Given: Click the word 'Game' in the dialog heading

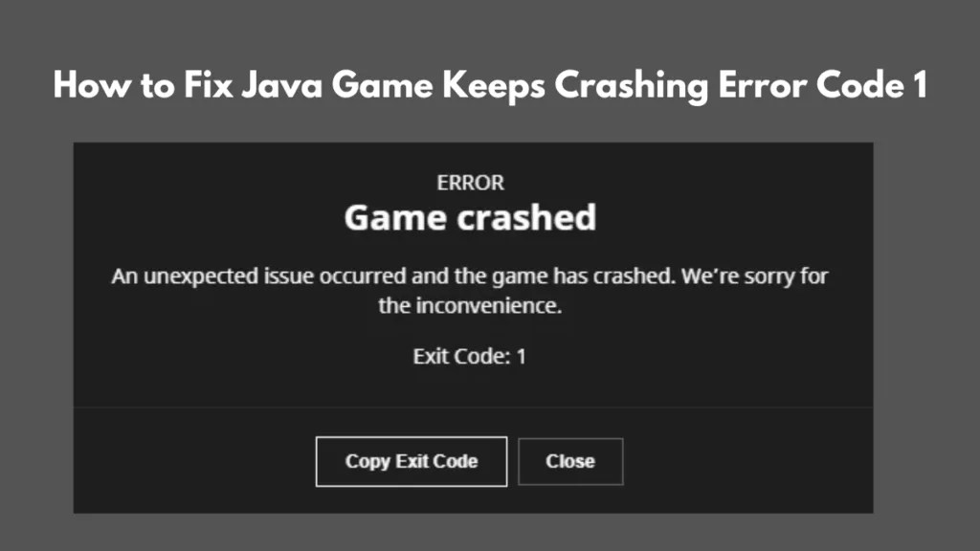Looking at the screenshot, I should pos(395,218).
